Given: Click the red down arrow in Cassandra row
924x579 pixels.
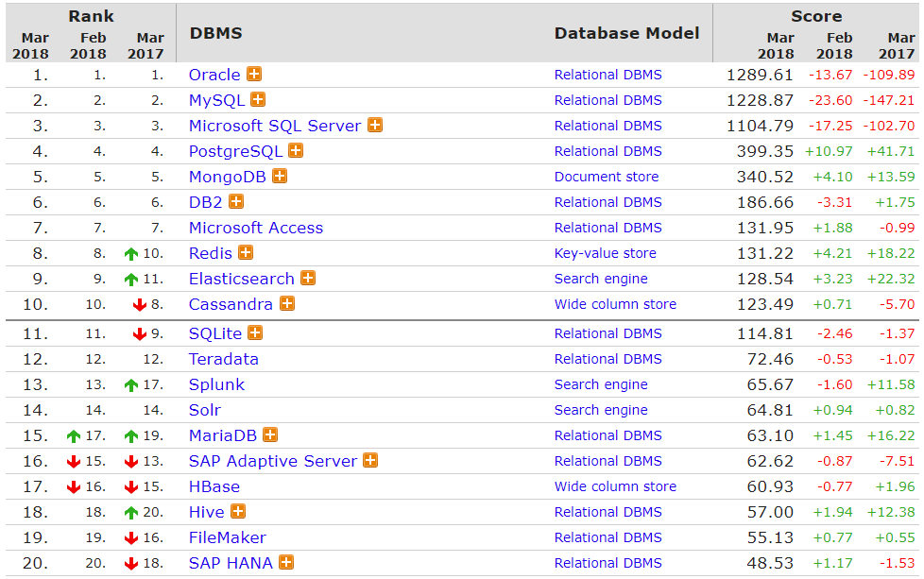Looking at the screenshot, I should (x=140, y=304).
